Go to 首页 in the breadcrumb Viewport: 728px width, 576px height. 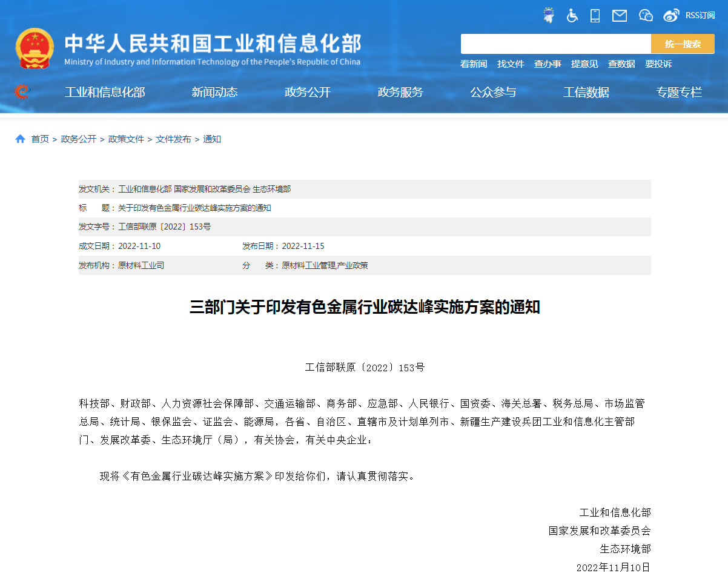40,139
